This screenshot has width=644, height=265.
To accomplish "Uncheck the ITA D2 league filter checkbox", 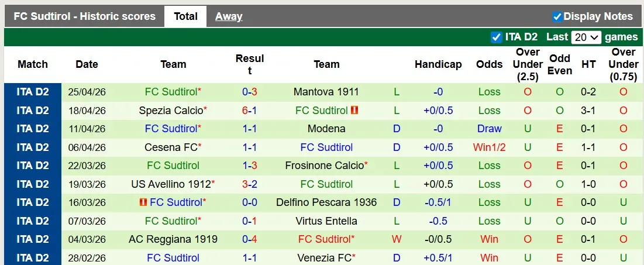I will pyautogui.click(x=497, y=37).
